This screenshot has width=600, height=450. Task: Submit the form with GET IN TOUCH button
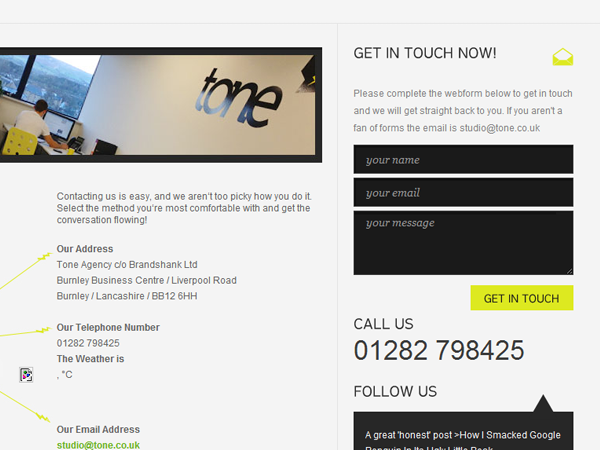pos(522,298)
